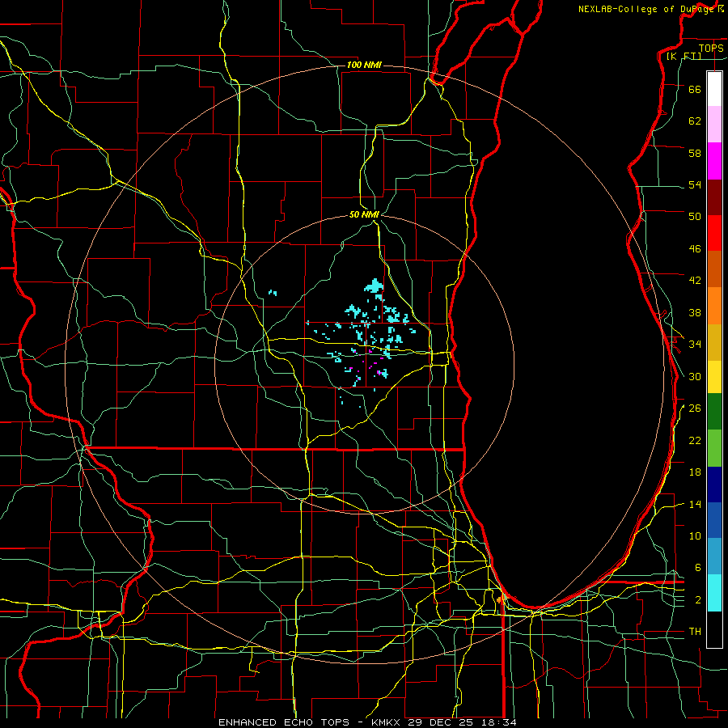Click the "50 NMI" range ring label
The image size is (728, 728).
364,214
